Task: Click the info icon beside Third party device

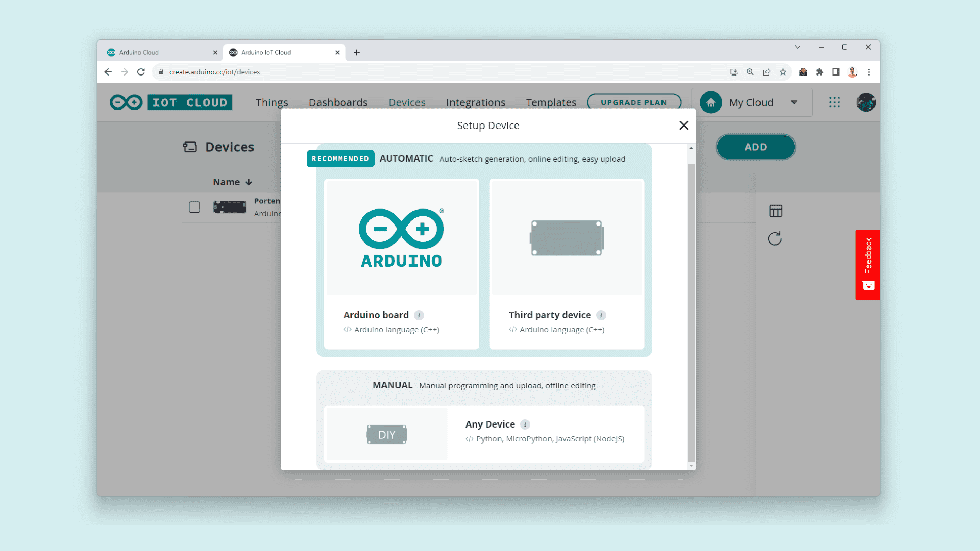Action: pyautogui.click(x=601, y=315)
